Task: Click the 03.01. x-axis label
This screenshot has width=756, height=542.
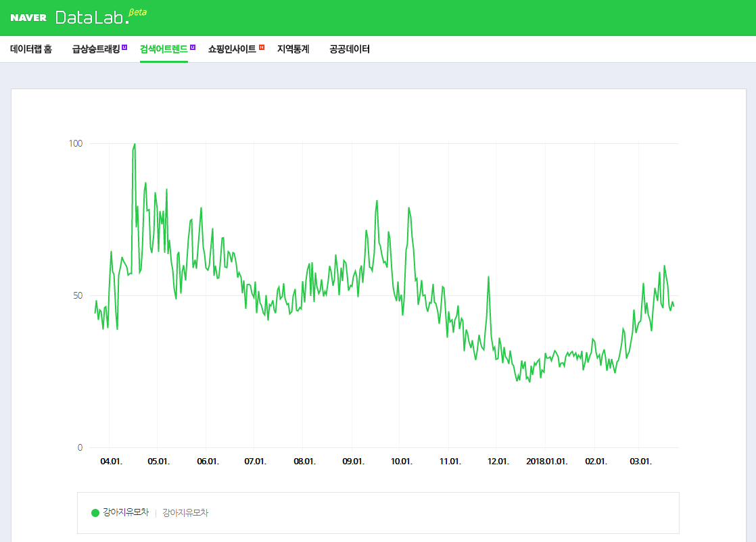Action: pyautogui.click(x=640, y=462)
